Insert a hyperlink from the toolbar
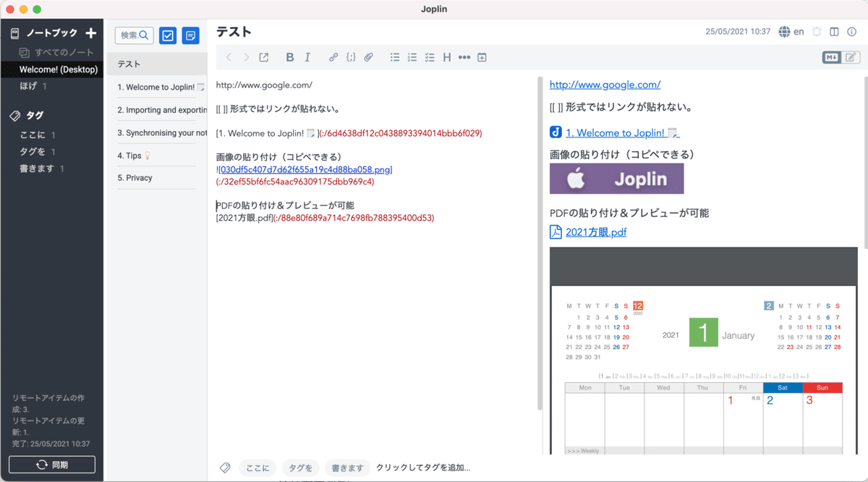Screen dimensions: 868x482 coord(333,57)
